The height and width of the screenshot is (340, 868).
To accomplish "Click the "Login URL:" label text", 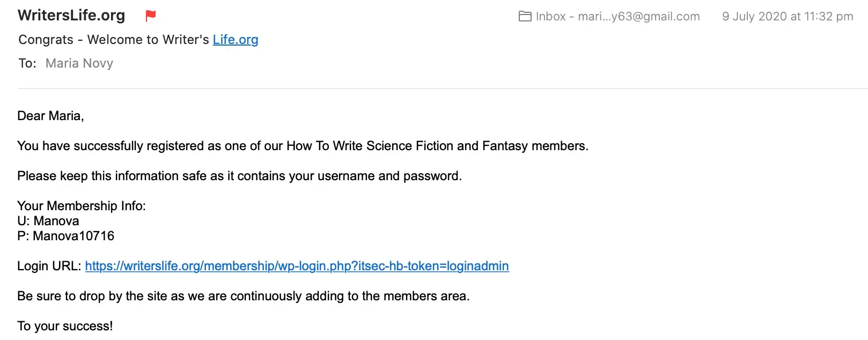I will (49, 266).
